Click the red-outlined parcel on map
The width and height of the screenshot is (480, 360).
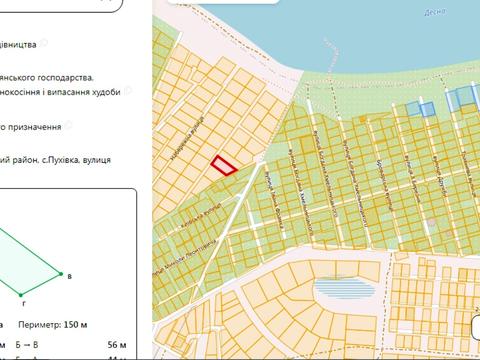point(224,165)
